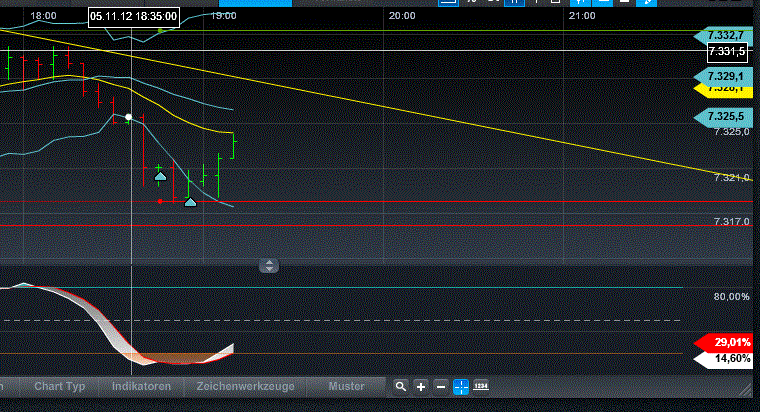The width and height of the screenshot is (760, 412).
Task: Click the panel splitter handle between chart and indicator
Action: [269, 266]
